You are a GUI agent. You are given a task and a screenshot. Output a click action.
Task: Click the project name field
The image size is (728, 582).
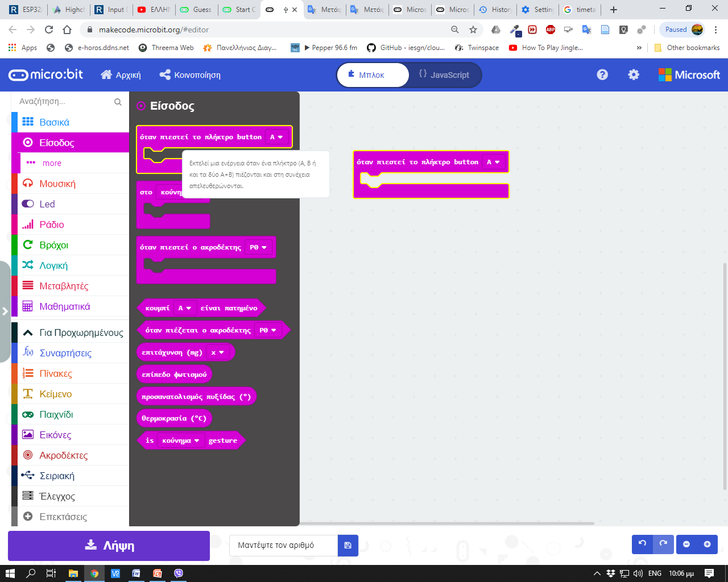click(284, 545)
